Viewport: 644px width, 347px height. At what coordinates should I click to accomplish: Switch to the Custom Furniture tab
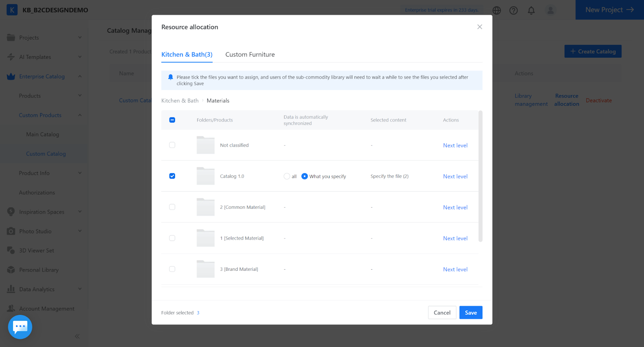[x=250, y=54]
